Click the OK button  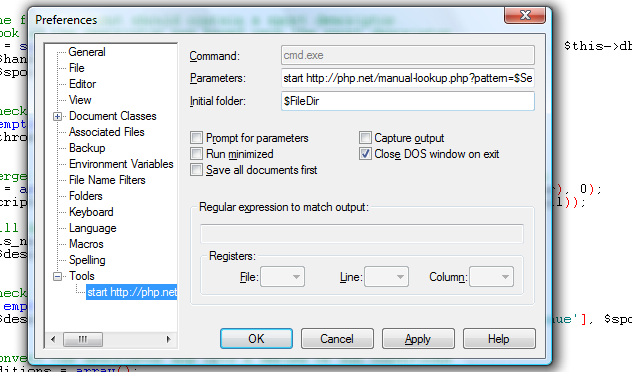click(x=256, y=339)
